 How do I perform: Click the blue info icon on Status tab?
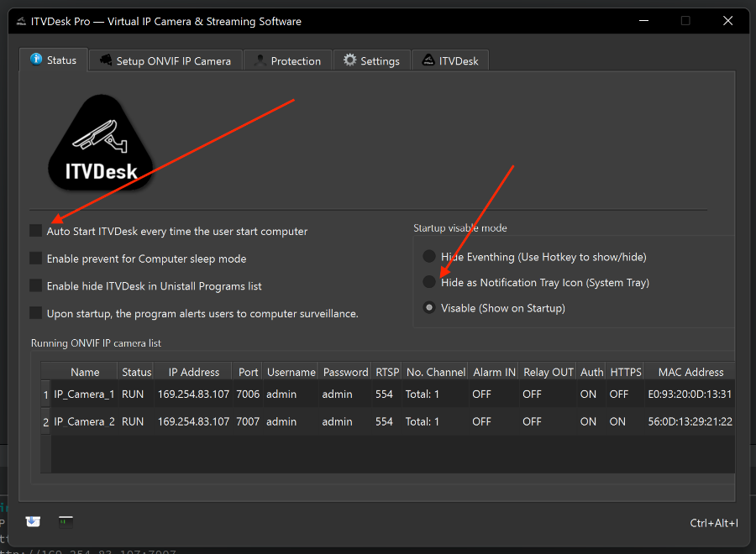point(36,60)
